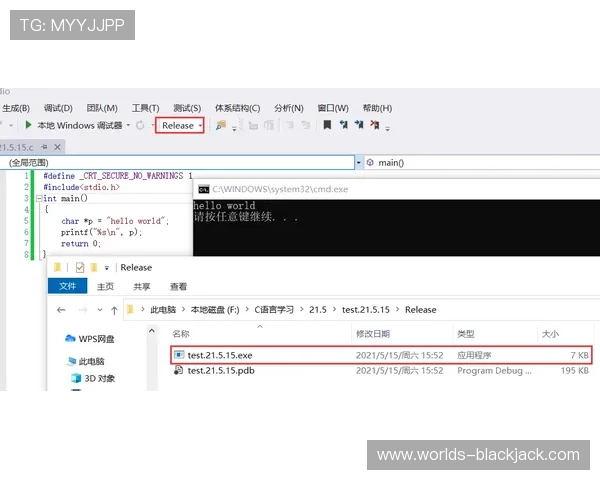Sort files by the 名称 Name column header
This screenshot has height=480, width=600.
click(x=260, y=334)
